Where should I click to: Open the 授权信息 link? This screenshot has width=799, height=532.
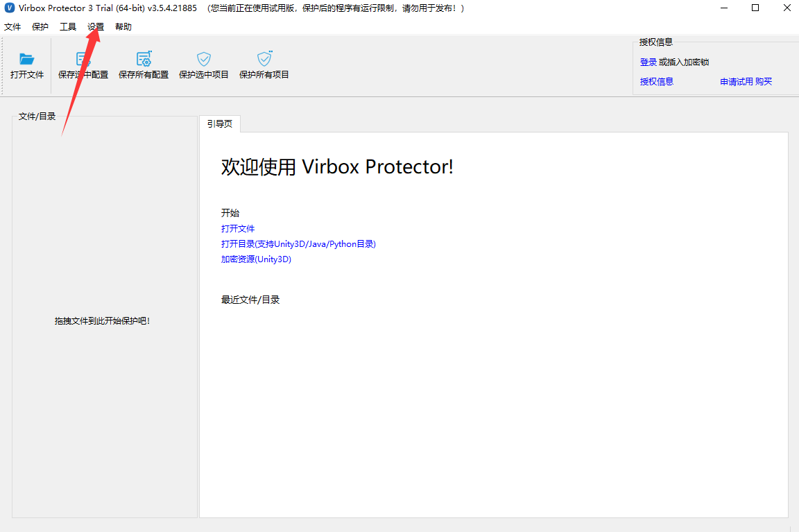[x=656, y=82]
